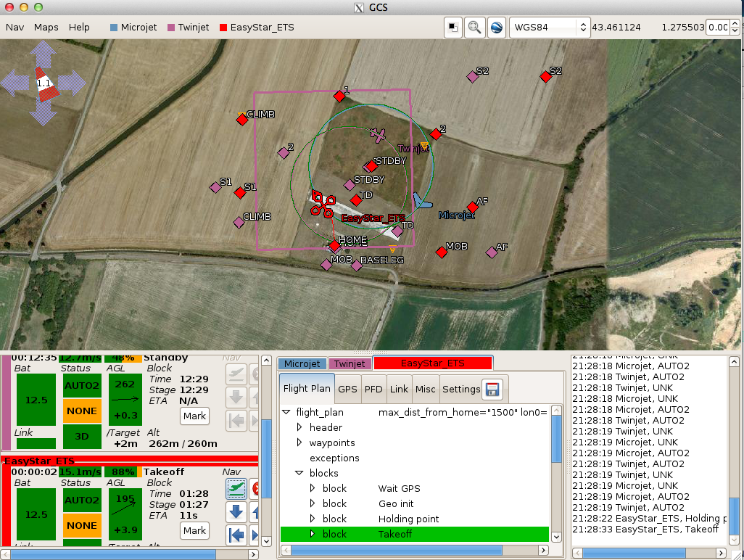Switch to the Settings tab

tap(461, 389)
